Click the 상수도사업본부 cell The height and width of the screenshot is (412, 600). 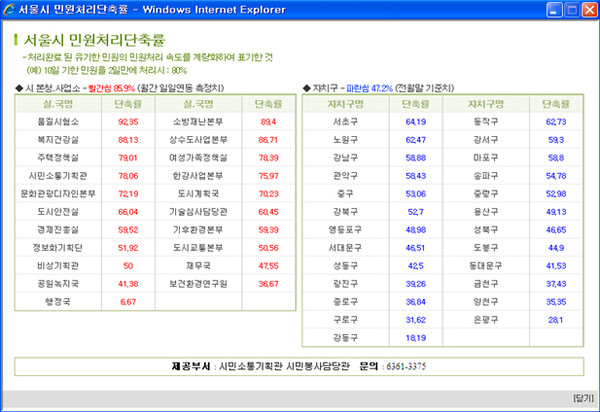click(198, 140)
